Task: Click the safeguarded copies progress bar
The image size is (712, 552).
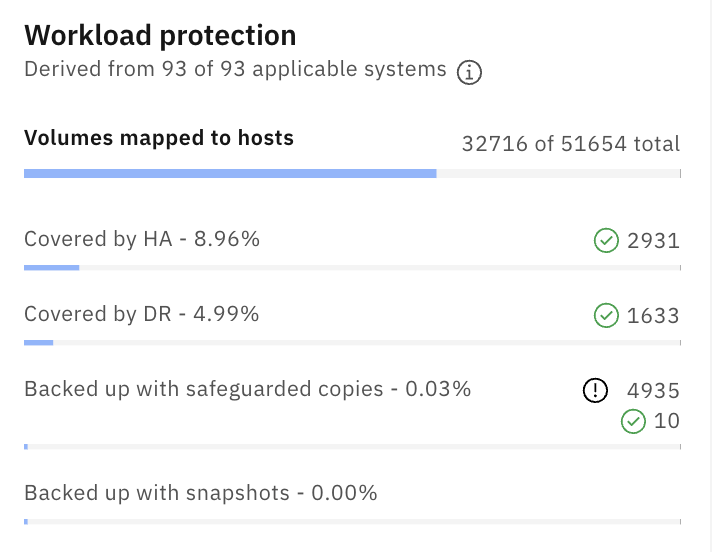Action: pyautogui.click(x=352, y=447)
